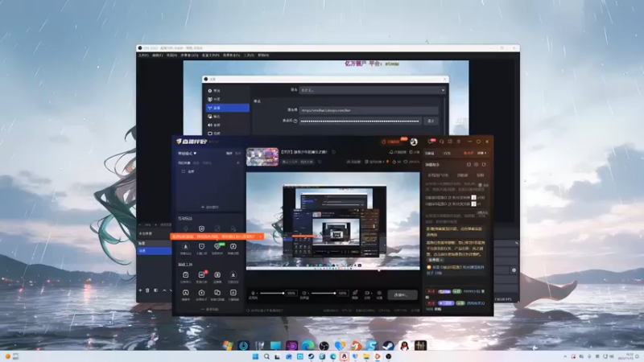
Task: Open the beautify effects icon next to volume controls
Action: pos(355,293)
